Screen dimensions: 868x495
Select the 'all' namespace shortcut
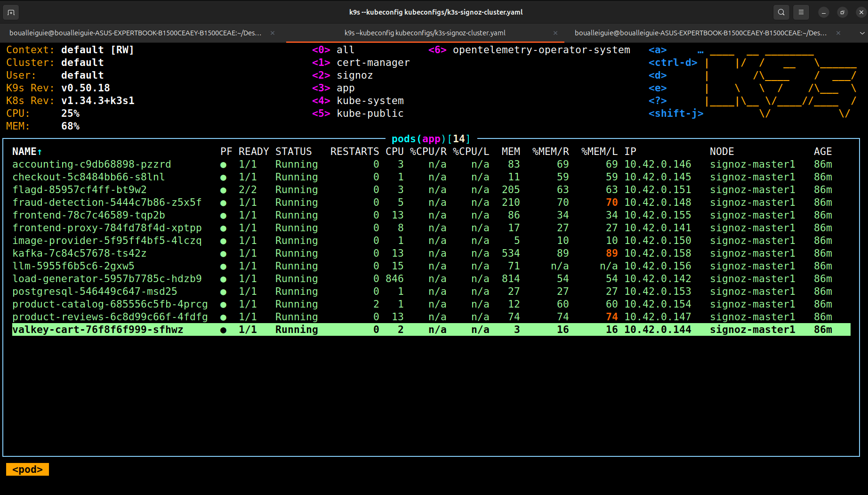pyautogui.click(x=333, y=50)
